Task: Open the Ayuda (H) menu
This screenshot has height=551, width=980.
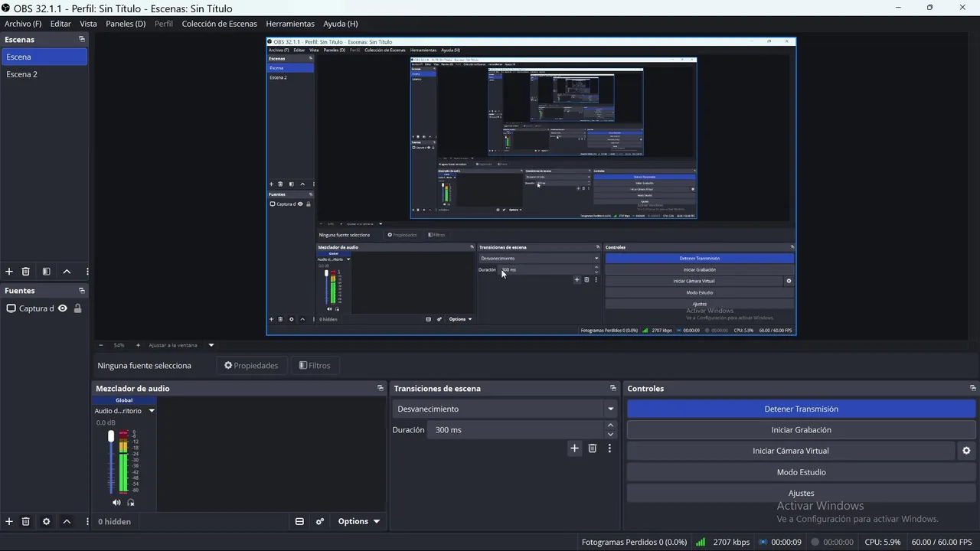Action: [341, 24]
